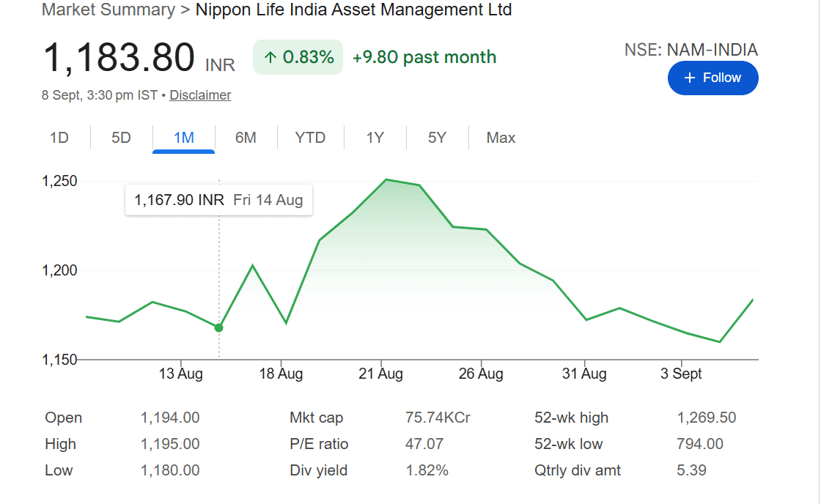821x504 pixels.
Task: Show the 1Y chart range
Action: point(375,138)
